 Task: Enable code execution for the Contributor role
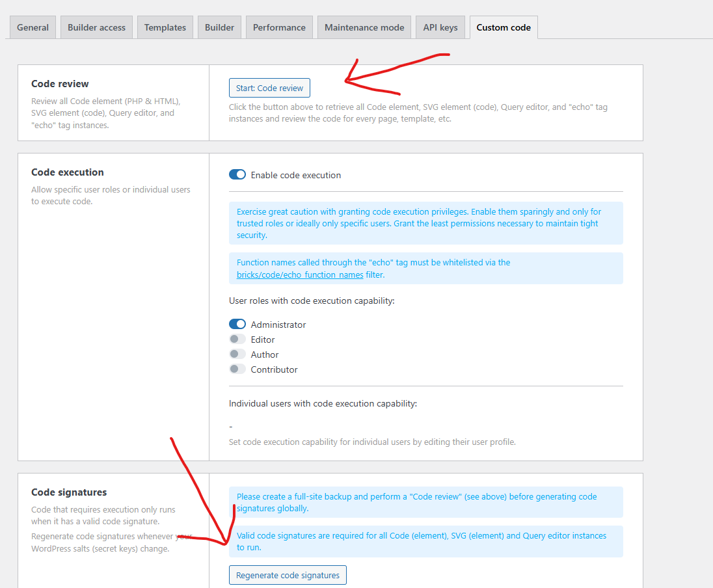tap(237, 369)
